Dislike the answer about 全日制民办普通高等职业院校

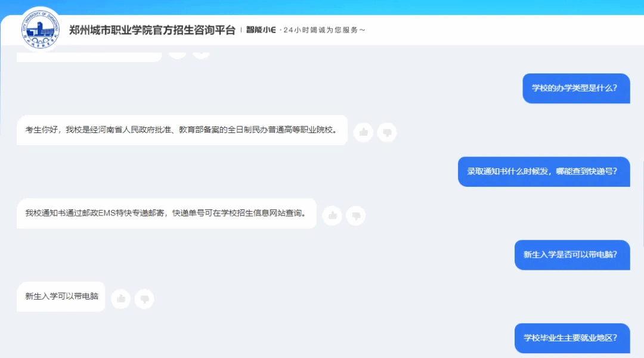tap(387, 132)
